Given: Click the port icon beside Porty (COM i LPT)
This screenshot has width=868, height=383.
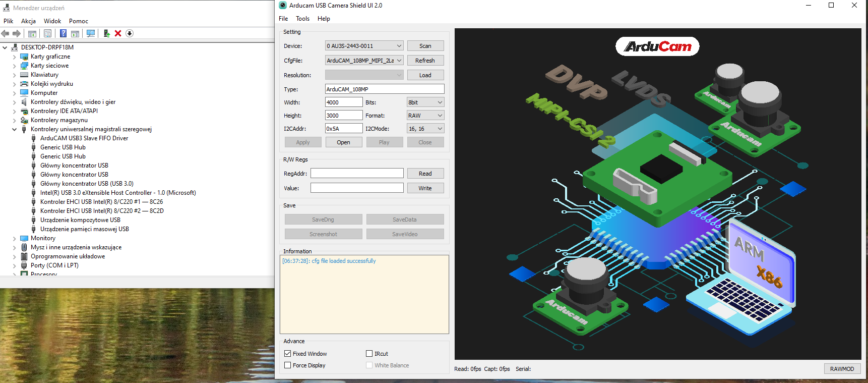Looking at the screenshot, I should [24, 265].
